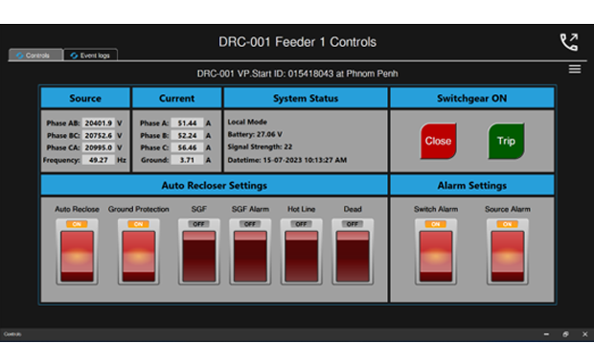The image size is (594, 364).
Task: Click the Current panel header
Action: click(177, 98)
